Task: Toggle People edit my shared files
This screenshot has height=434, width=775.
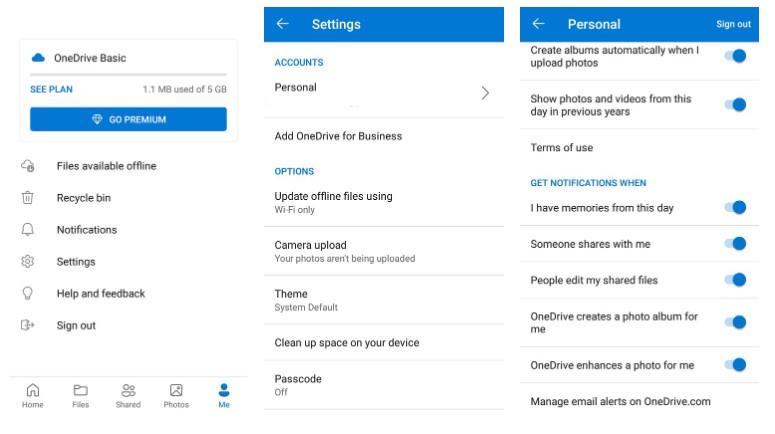Action: tap(735, 280)
